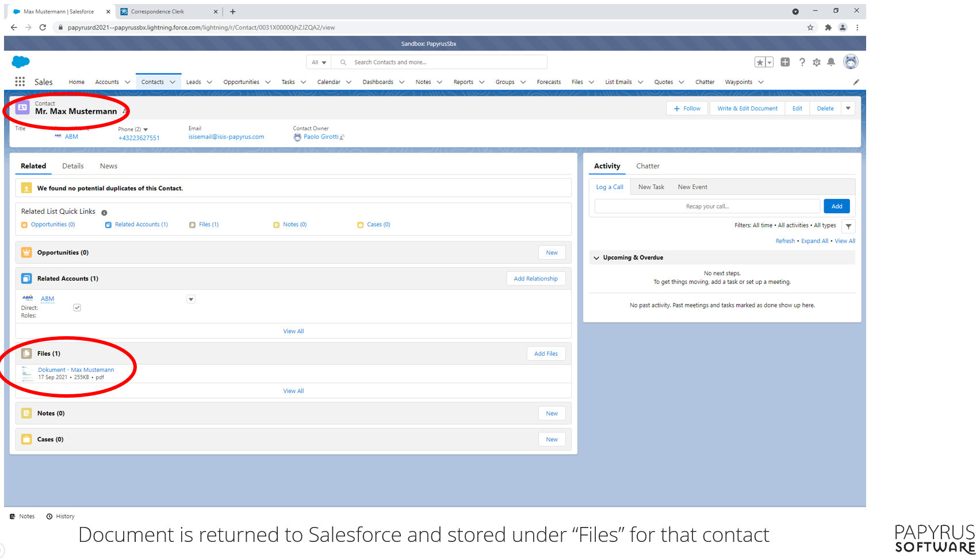Viewport: 980px width, 558px height.
Task: Expand the Contacts nav dropdown chevron
Action: (x=173, y=82)
